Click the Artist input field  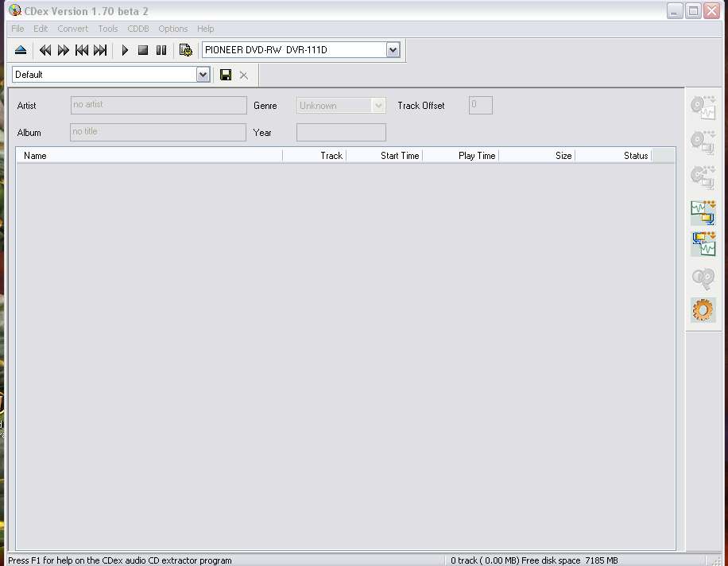click(159, 106)
